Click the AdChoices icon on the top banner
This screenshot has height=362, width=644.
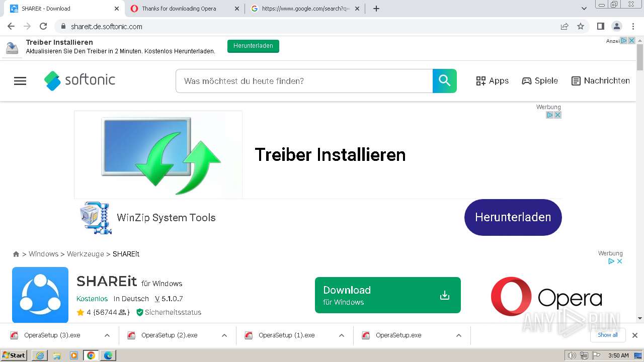point(624,41)
